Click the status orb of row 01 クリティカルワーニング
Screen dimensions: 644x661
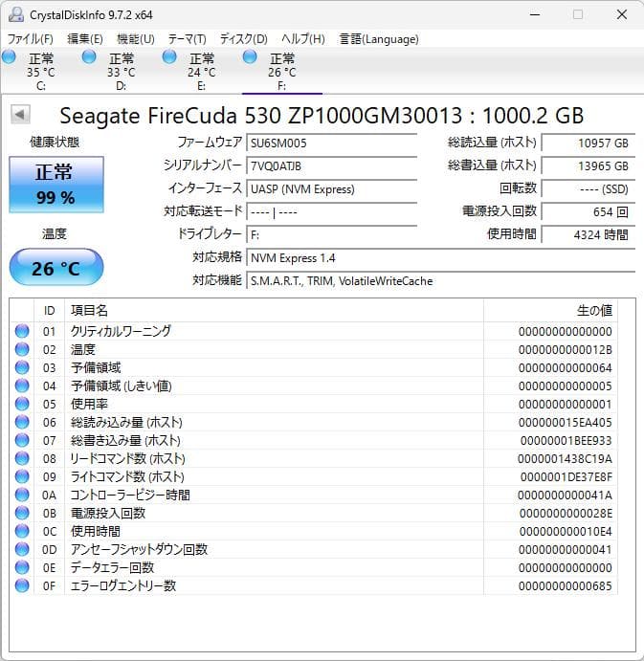pos(22,331)
